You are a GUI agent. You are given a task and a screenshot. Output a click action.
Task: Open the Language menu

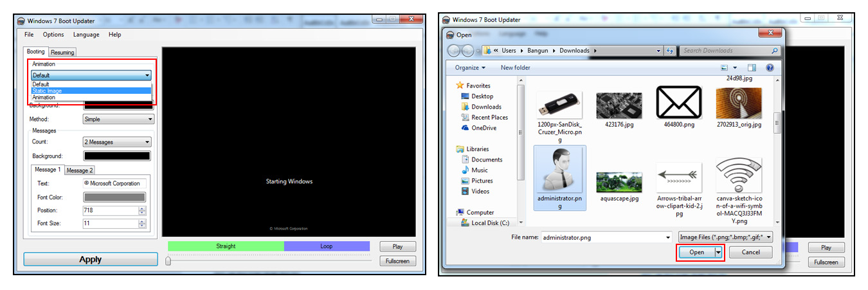(86, 35)
